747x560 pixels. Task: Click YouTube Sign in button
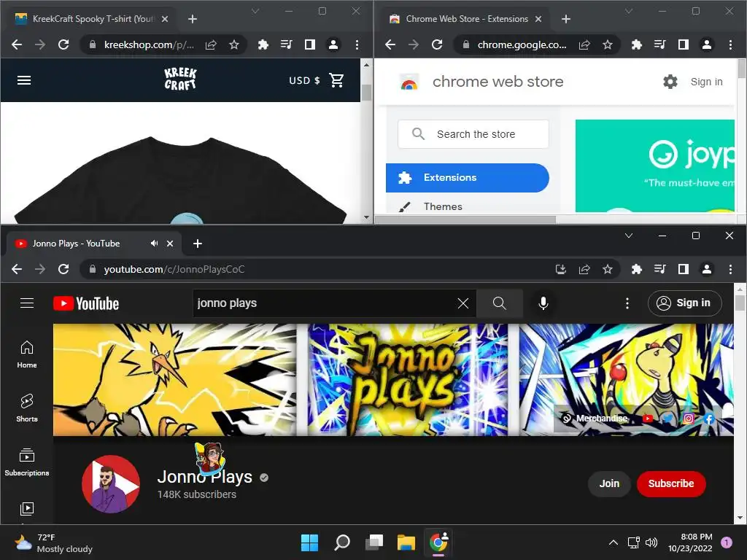point(684,303)
